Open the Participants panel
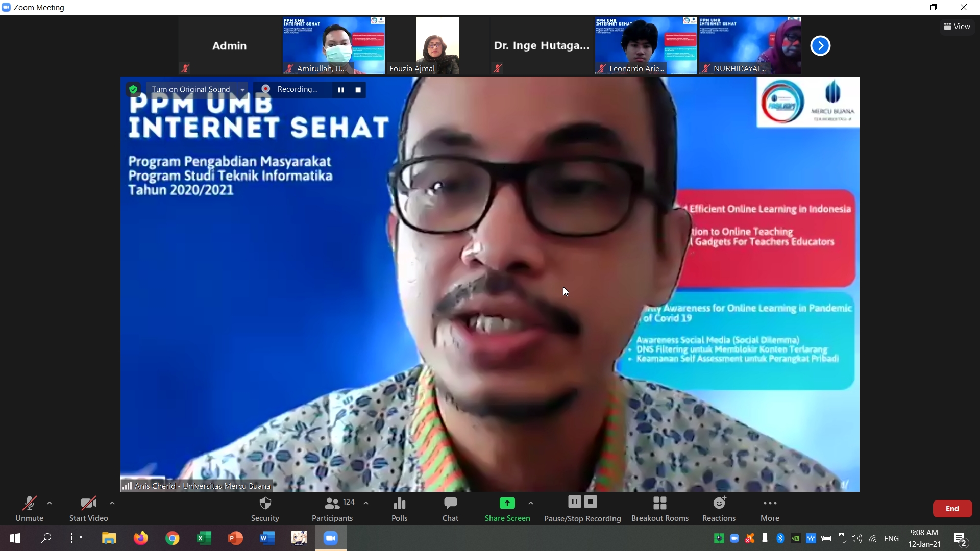 click(332, 509)
